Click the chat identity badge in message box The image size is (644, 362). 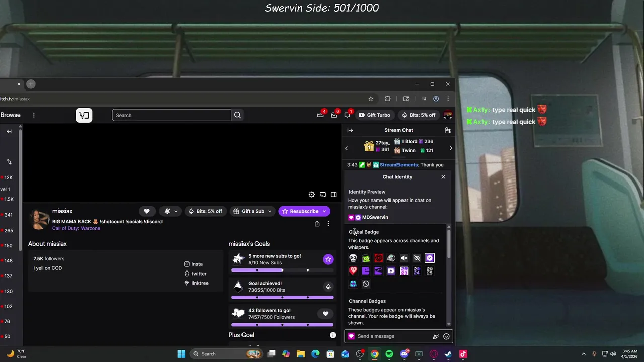(351, 336)
